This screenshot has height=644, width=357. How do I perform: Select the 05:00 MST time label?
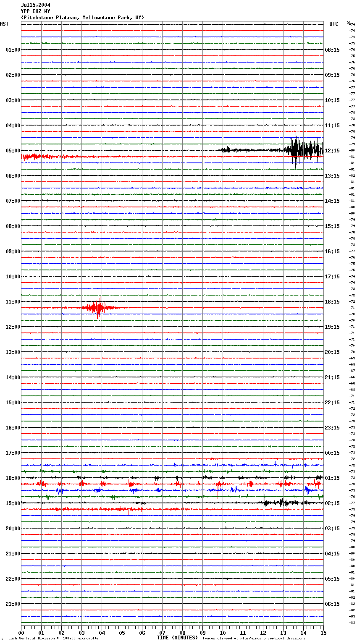coord(13,151)
